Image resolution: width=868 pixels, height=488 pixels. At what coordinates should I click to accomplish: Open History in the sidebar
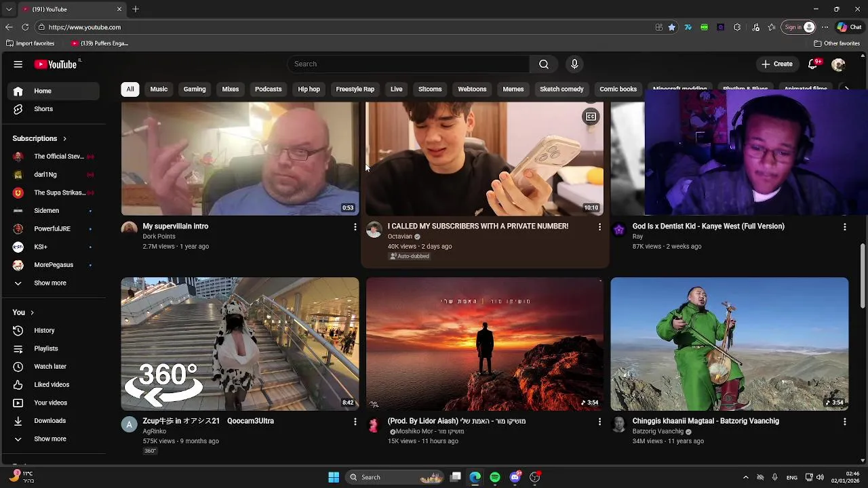pos(54,331)
